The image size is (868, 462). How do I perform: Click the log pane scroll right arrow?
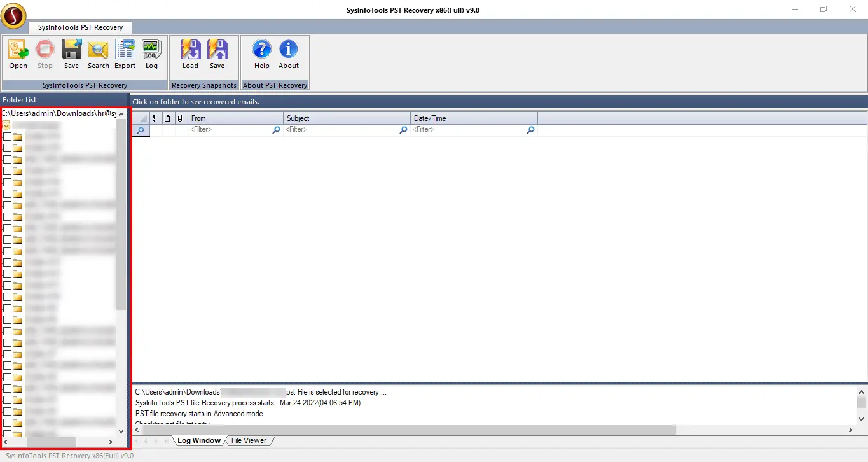pyautogui.click(x=851, y=430)
